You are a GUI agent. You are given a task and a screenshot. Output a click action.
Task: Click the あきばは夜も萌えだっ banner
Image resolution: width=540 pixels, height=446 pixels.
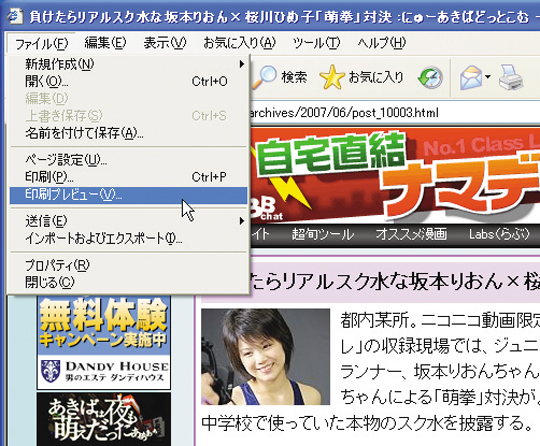[x=104, y=419]
